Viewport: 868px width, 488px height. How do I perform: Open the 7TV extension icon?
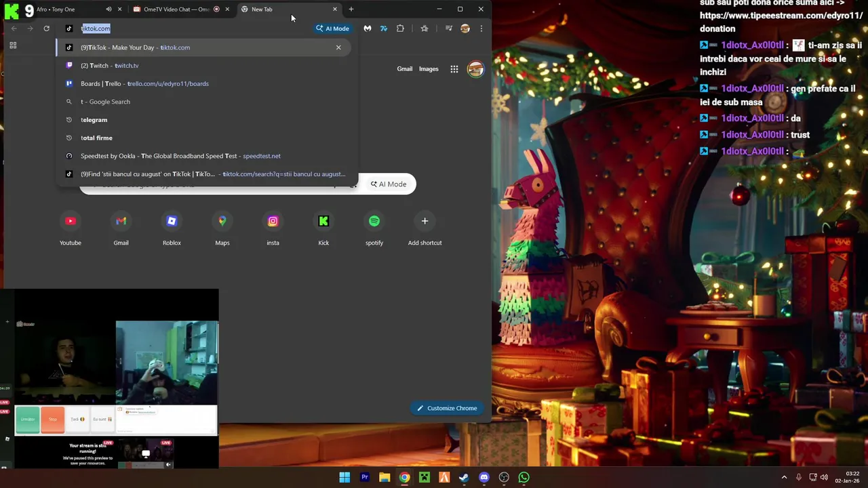(x=384, y=28)
